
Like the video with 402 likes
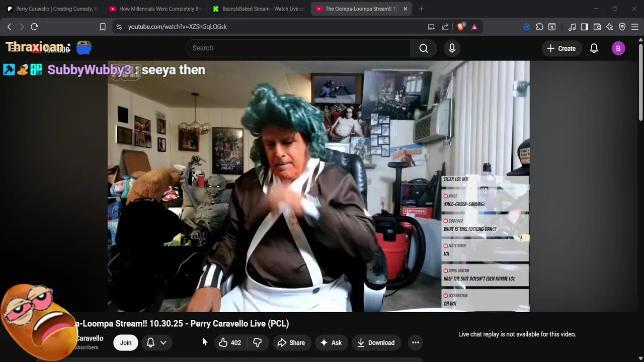229,343
